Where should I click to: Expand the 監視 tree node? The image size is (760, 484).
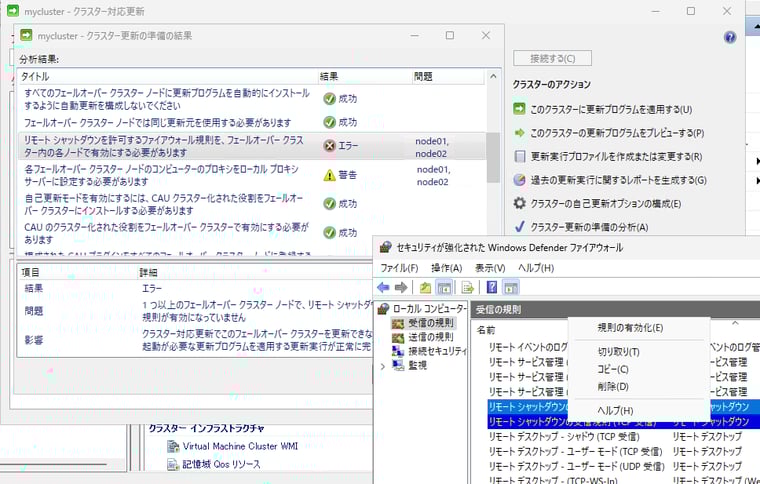pos(383,366)
